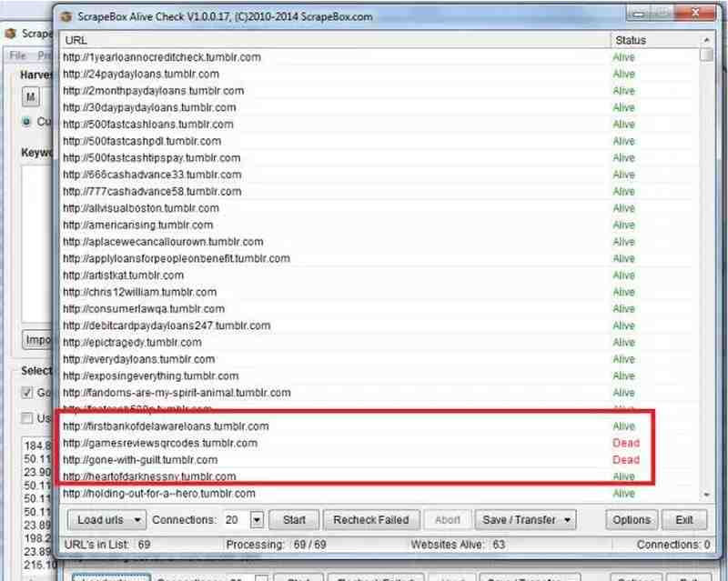Maximize the Alive Check window
The height and width of the screenshot is (581, 728).
coord(662,14)
